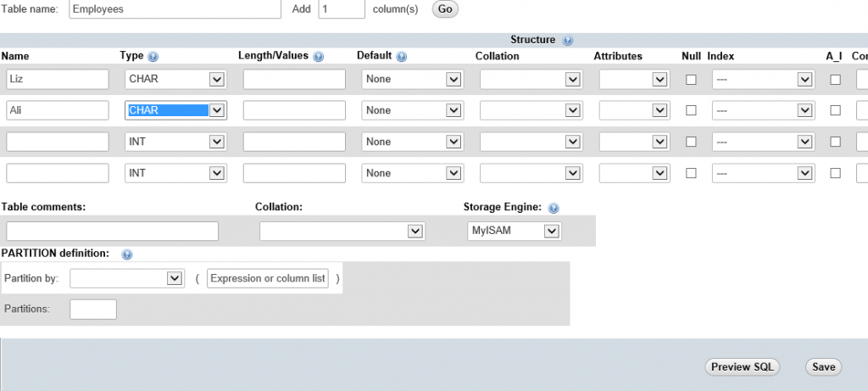868x391 pixels.
Task: Open the Storage Engine help icon
Action: pos(553,207)
